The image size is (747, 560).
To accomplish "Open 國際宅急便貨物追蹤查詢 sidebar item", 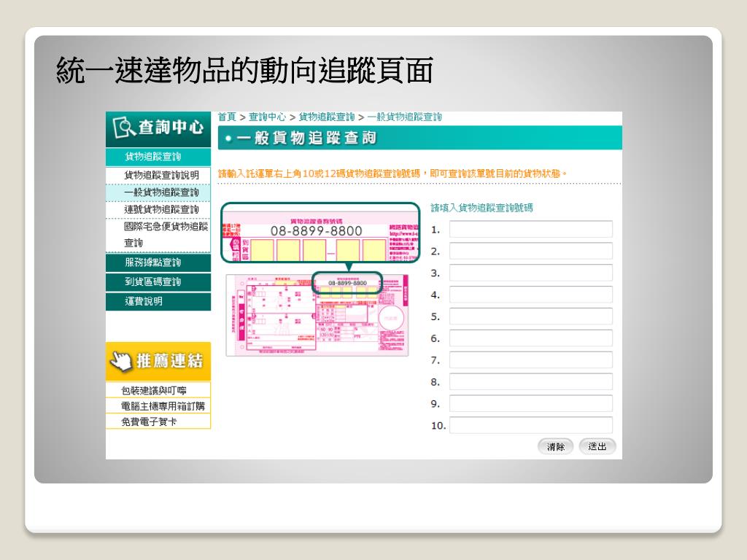I will click(x=158, y=235).
